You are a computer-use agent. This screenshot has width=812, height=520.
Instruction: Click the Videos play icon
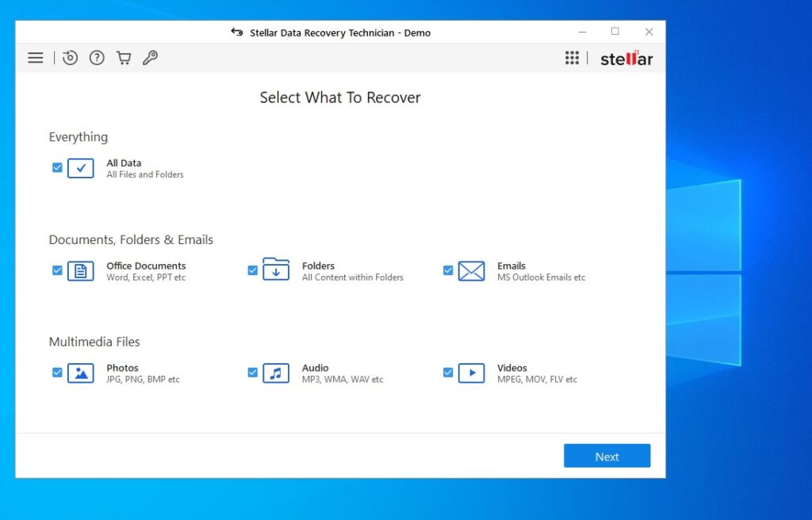pos(471,373)
